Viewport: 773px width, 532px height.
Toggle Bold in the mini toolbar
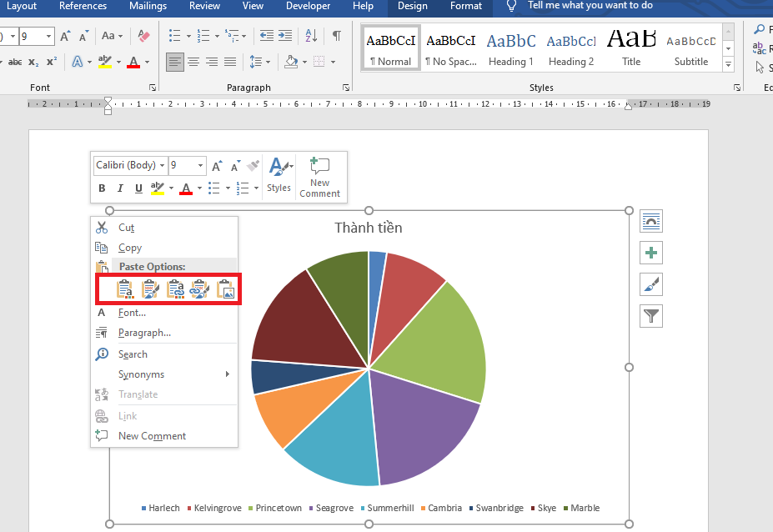[x=102, y=188]
